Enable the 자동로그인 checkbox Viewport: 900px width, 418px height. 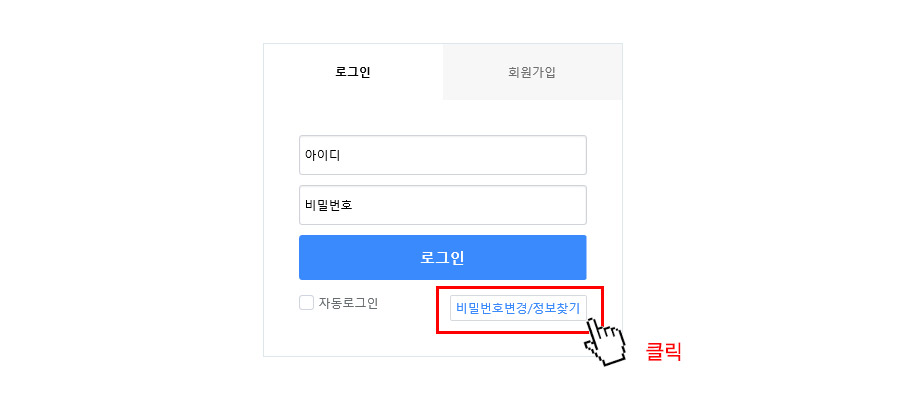(x=307, y=303)
